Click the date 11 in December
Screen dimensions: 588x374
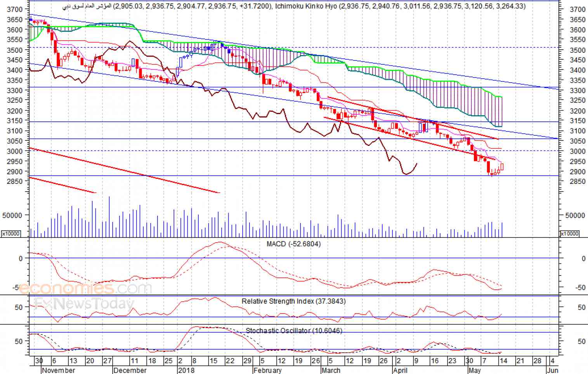tap(134, 361)
